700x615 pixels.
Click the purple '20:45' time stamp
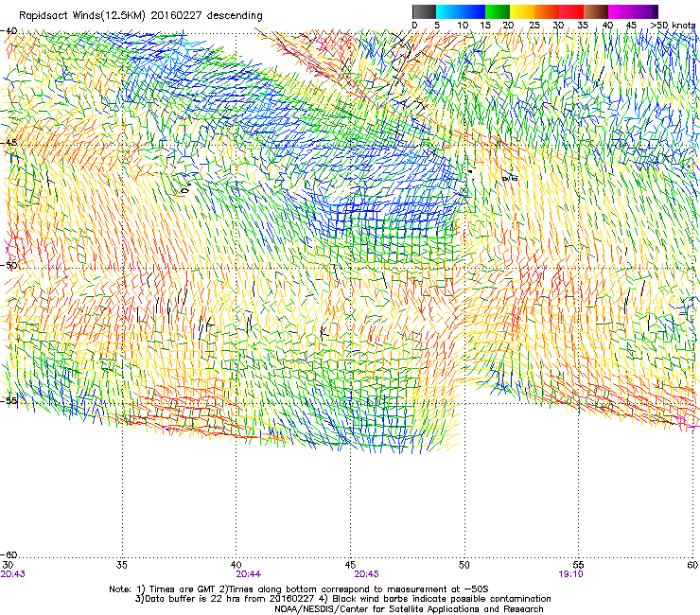coord(366,574)
